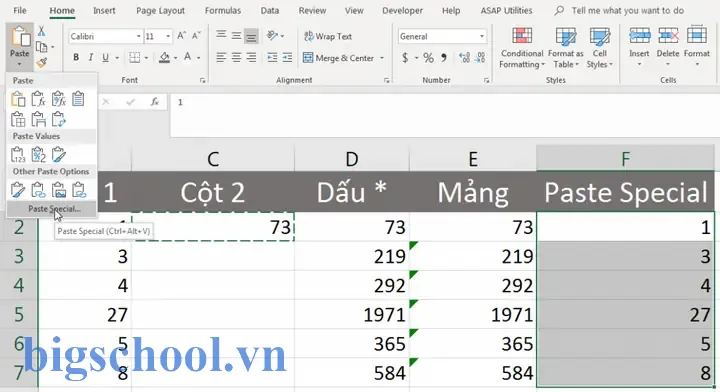Click the Decrease Decimal icon

click(x=480, y=58)
